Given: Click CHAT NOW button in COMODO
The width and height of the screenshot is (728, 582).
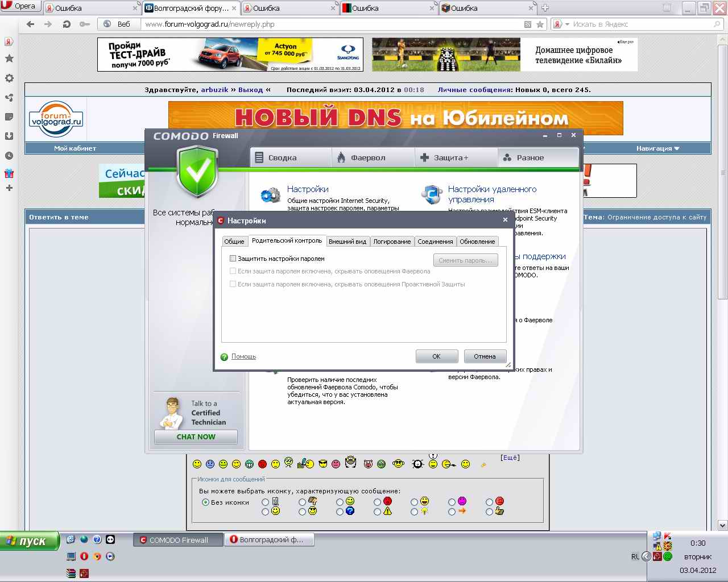Looking at the screenshot, I should [x=196, y=437].
